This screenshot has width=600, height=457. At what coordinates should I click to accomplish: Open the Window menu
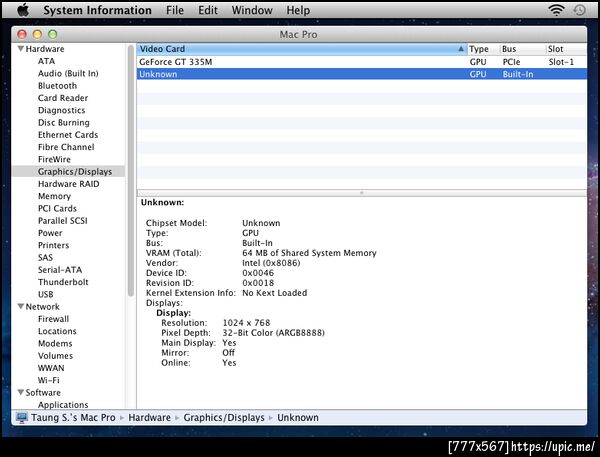[x=252, y=10]
